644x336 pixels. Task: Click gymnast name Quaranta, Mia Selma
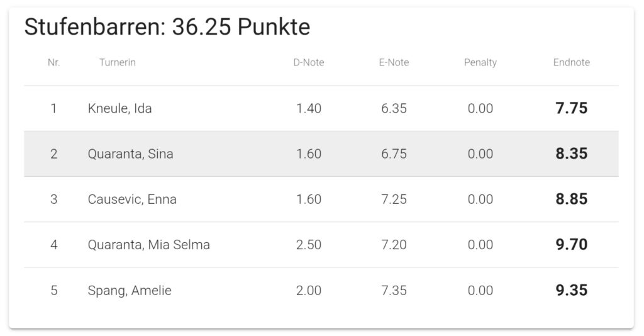point(148,245)
